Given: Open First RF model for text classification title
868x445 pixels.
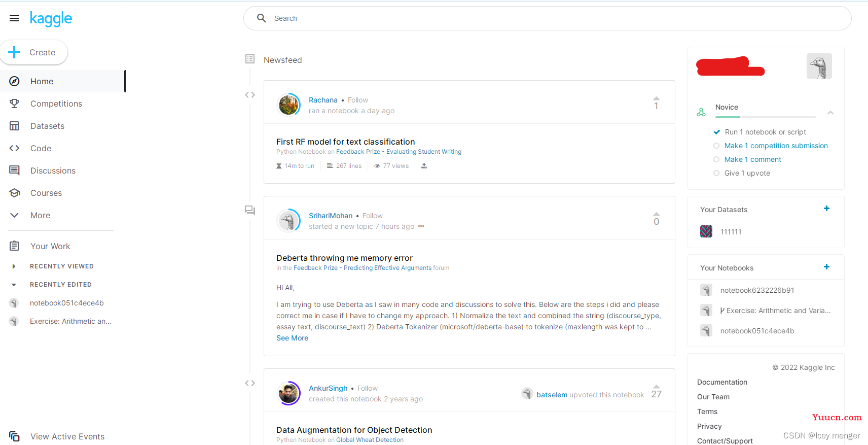Looking at the screenshot, I should tap(345, 142).
